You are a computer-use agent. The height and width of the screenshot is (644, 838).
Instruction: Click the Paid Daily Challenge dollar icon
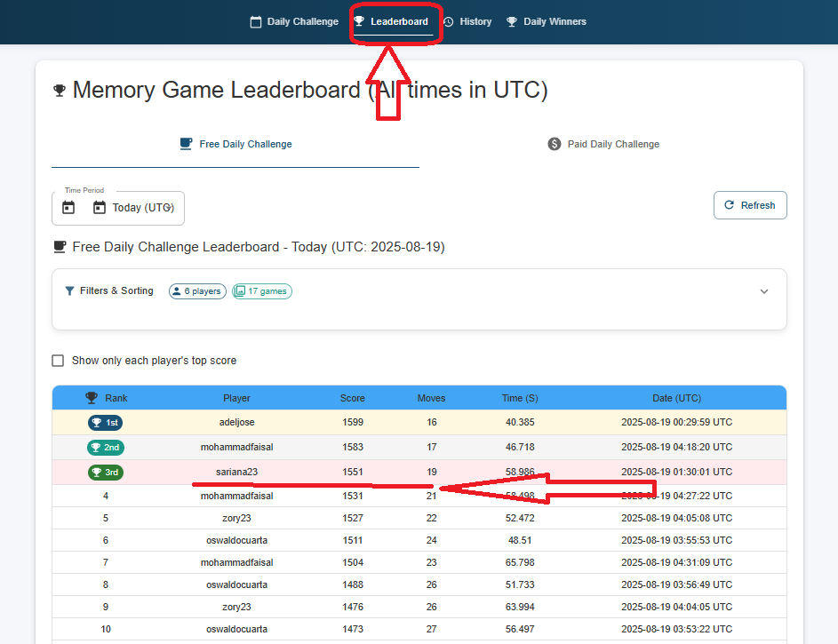(x=555, y=144)
